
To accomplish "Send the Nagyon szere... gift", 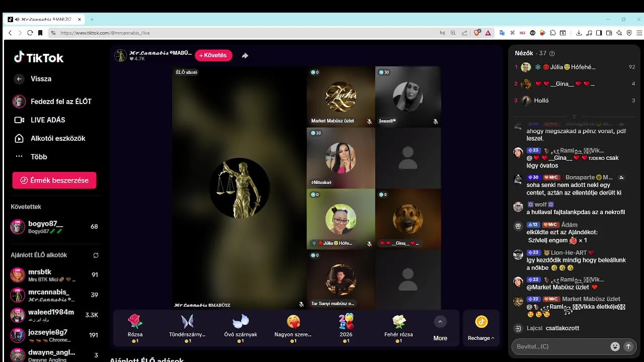I will [x=293, y=328].
